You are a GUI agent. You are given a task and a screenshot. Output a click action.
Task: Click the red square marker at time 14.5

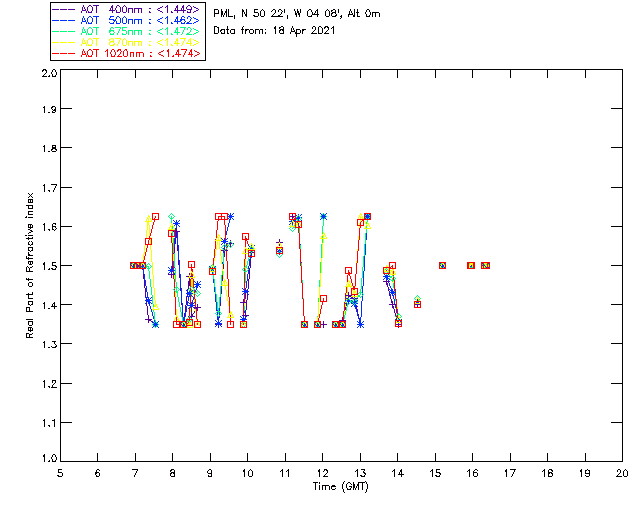pyautogui.click(x=417, y=305)
